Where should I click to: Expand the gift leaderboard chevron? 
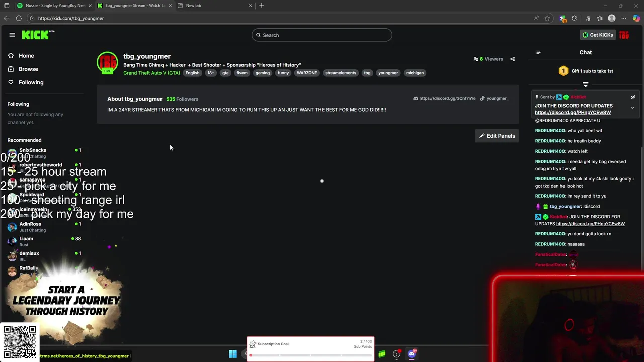[586, 84]
